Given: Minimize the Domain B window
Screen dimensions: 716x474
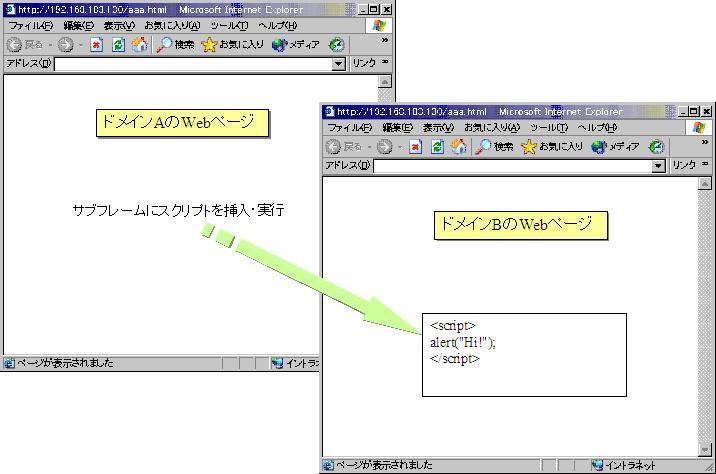Looking at the screenshot, I should pyautogui.click(x=683, y=111).
